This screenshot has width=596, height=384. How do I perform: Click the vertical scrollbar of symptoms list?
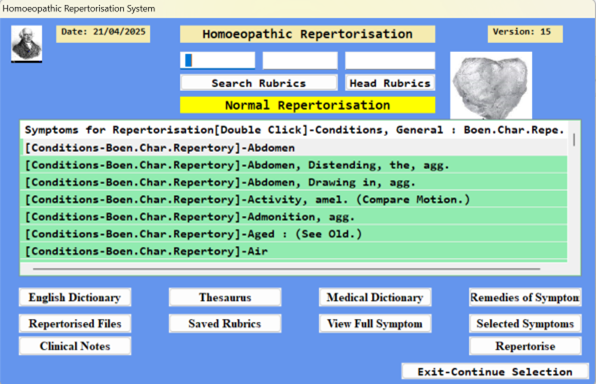(574, 140)
